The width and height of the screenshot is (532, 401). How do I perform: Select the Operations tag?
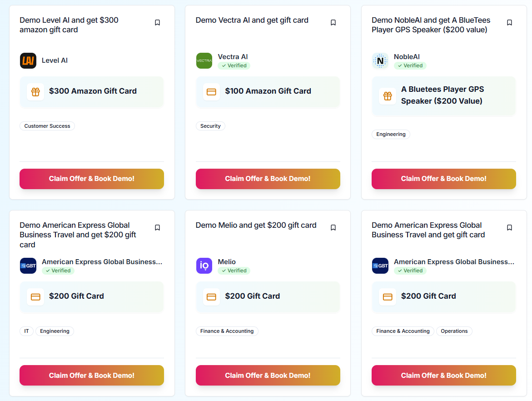point(454,331)
